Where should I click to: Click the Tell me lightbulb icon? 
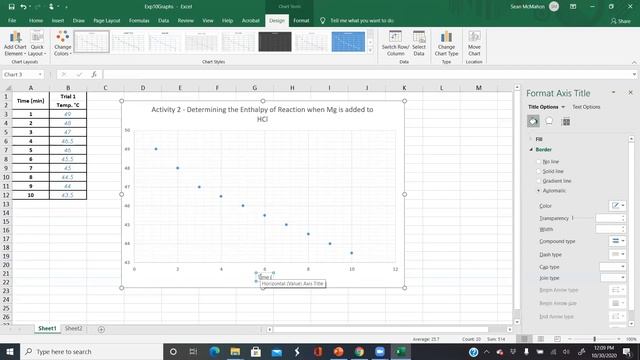(x=322, y=20)
